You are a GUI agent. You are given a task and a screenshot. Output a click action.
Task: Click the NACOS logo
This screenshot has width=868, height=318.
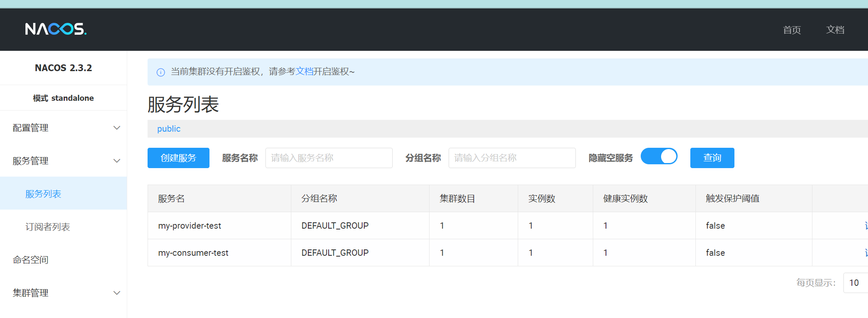56,29
